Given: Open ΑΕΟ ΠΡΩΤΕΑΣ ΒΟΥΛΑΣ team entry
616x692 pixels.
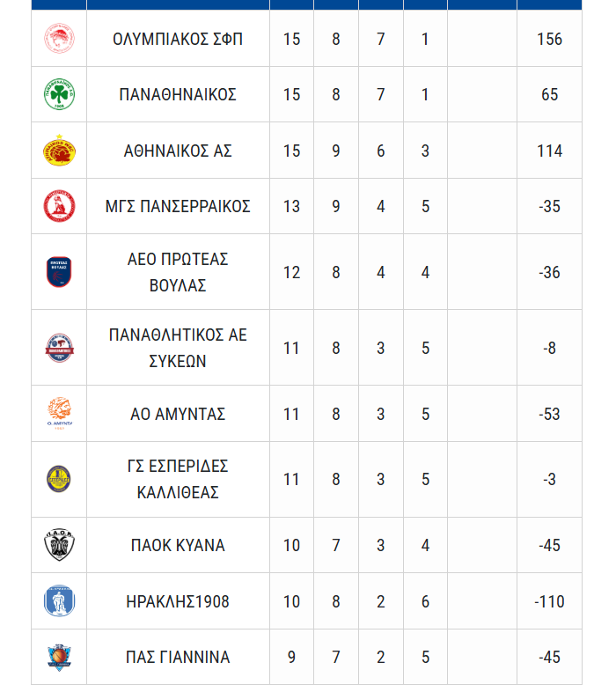Looking at the screenshot, I should pos(178,272).
